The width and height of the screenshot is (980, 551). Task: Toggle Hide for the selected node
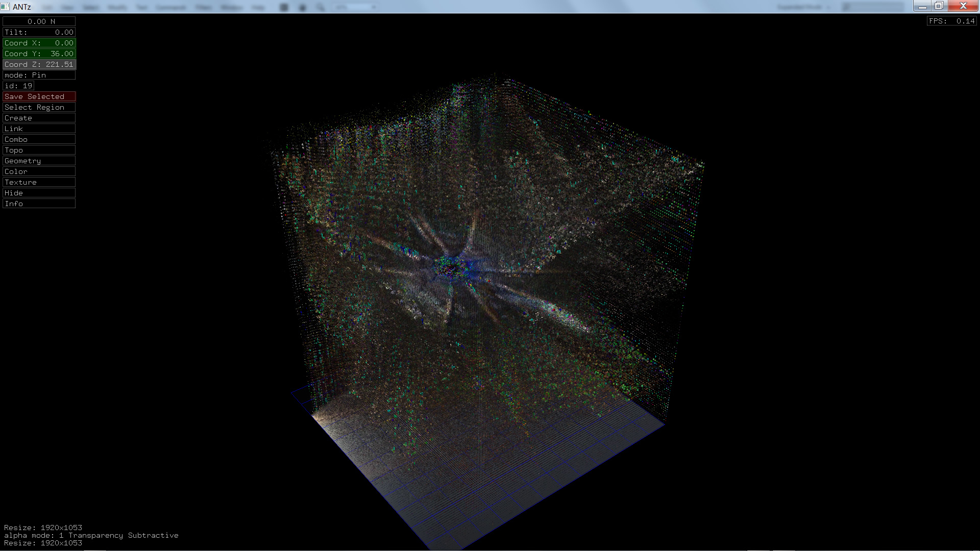[x=39, y=193]
